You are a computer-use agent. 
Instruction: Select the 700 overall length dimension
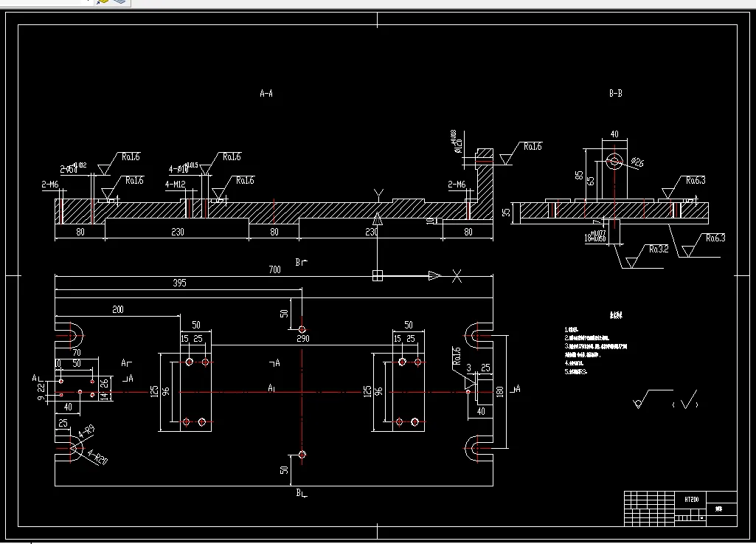click(275, 269)
